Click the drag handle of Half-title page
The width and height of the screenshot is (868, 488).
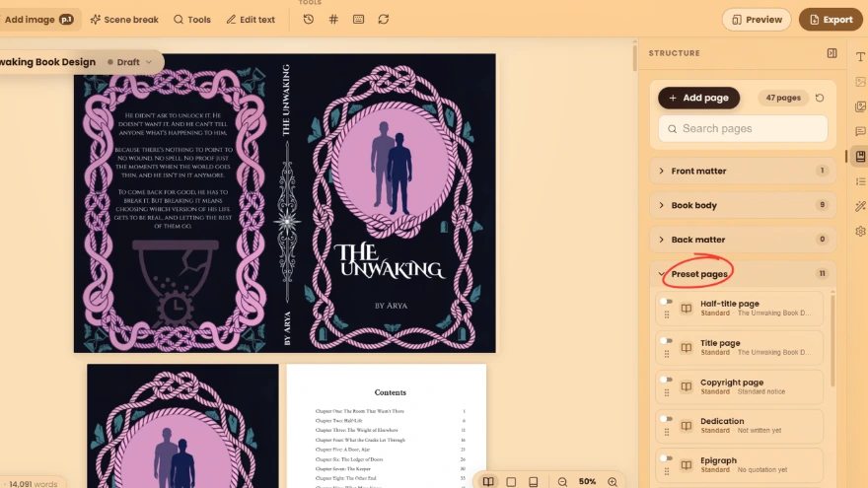(667, 314)
